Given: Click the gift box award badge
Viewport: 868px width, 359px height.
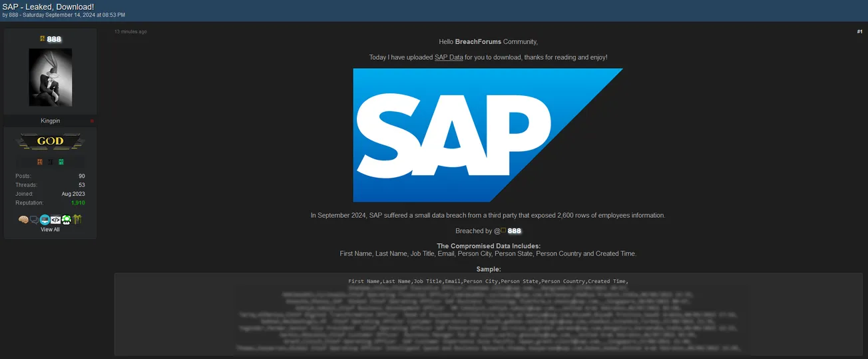Looking at the screenshot, I should tap(77, 220).
